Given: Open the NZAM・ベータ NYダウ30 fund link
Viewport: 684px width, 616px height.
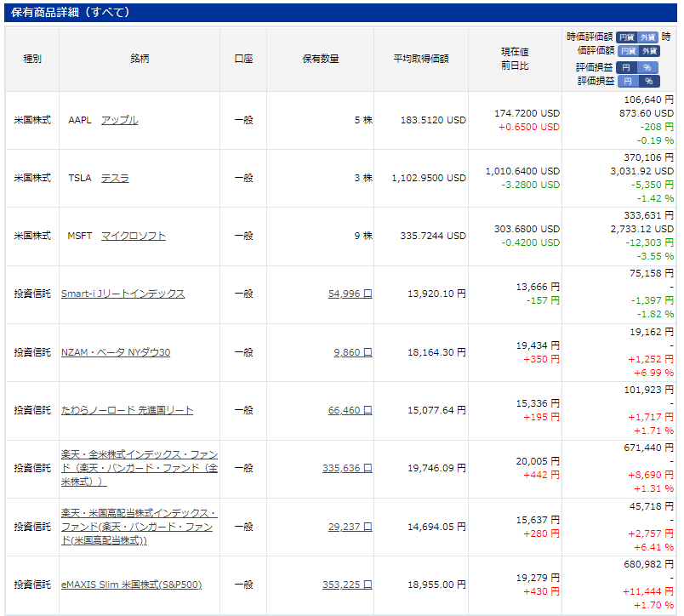Looking at the screenshot, I should 116,352.
